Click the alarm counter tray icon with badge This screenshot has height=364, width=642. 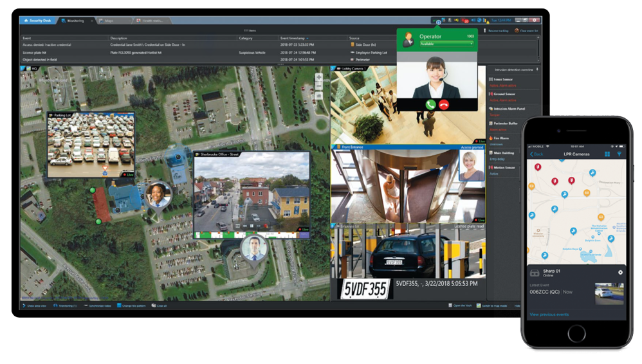[x=464, y=20]
